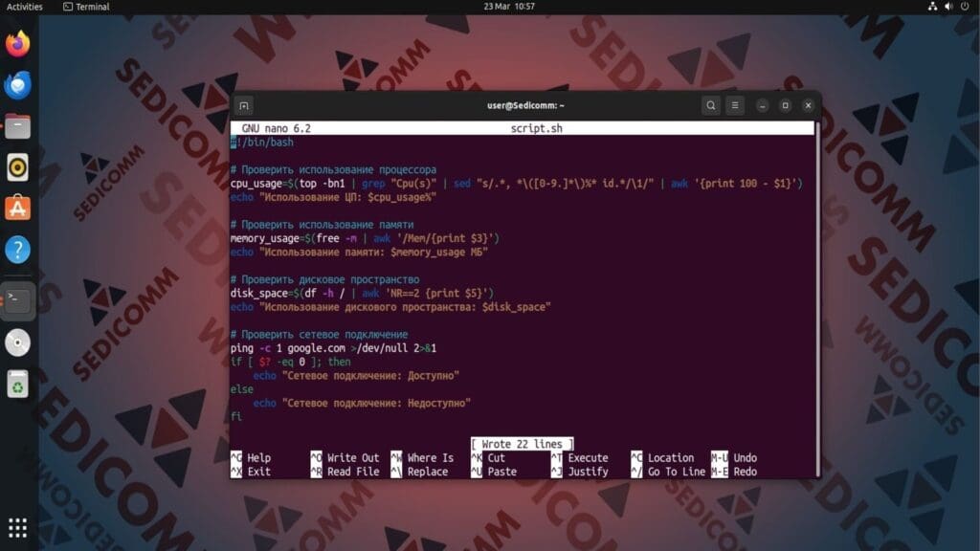
Task: Open the Terminal search icon
Action: (x=710, y=105)
